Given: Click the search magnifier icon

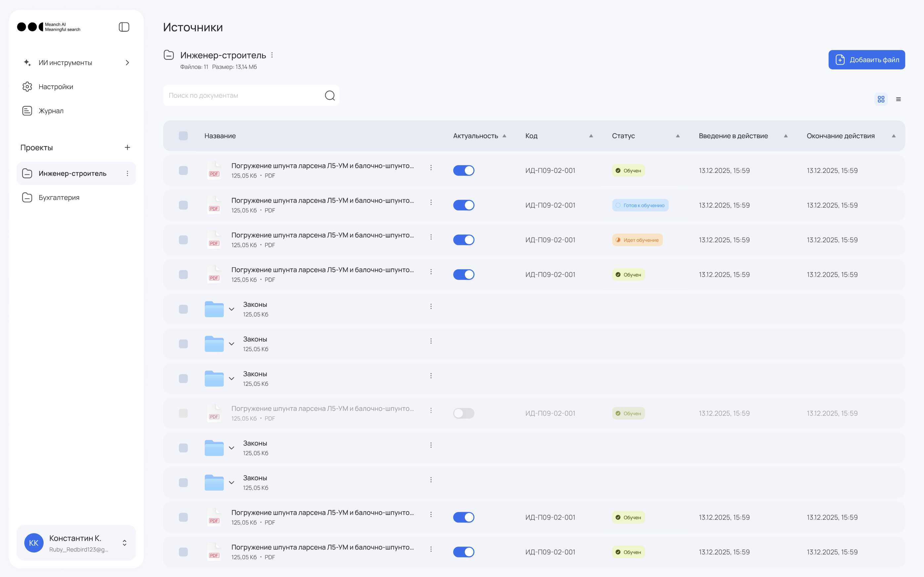Looking at the screenshot, I should click(330, 96).
